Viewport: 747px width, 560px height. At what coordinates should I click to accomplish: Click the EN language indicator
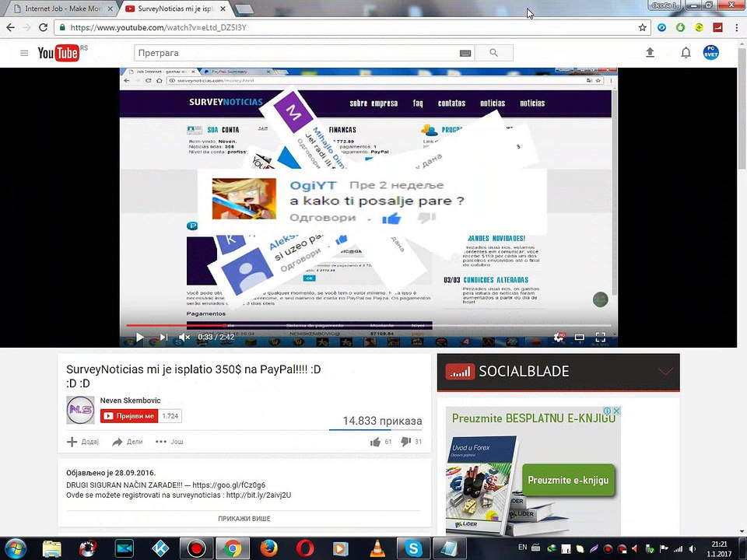tap(522, 547)
